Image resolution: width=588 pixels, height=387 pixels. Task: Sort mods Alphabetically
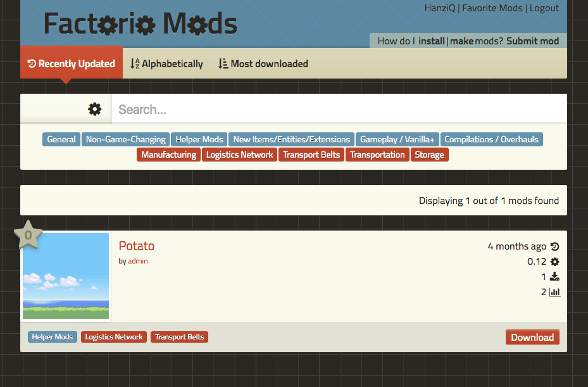click(166, 63)
